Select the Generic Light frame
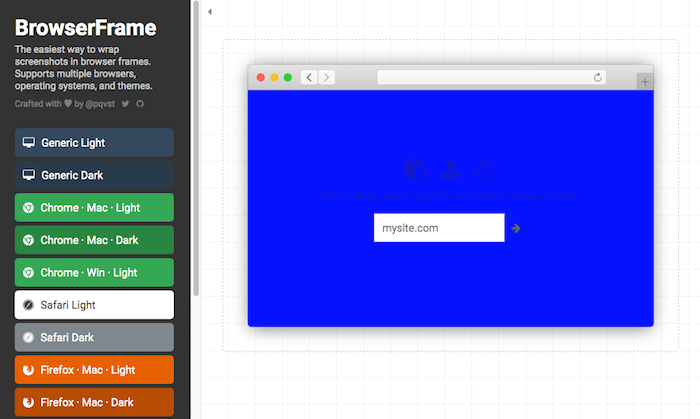Screen dimensions: 700x419 pyautogui.click(x=94, y=143)
